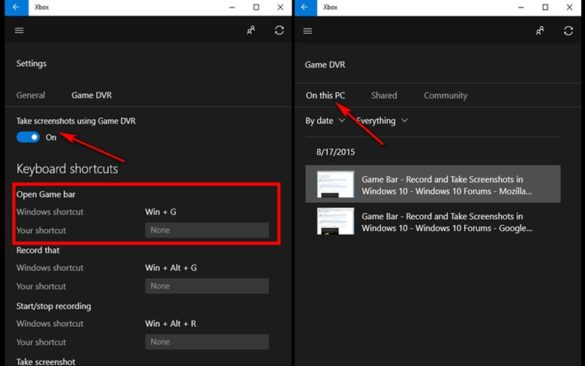
Task: Close the Xbox Game DVR window
Action: (569, 7)
